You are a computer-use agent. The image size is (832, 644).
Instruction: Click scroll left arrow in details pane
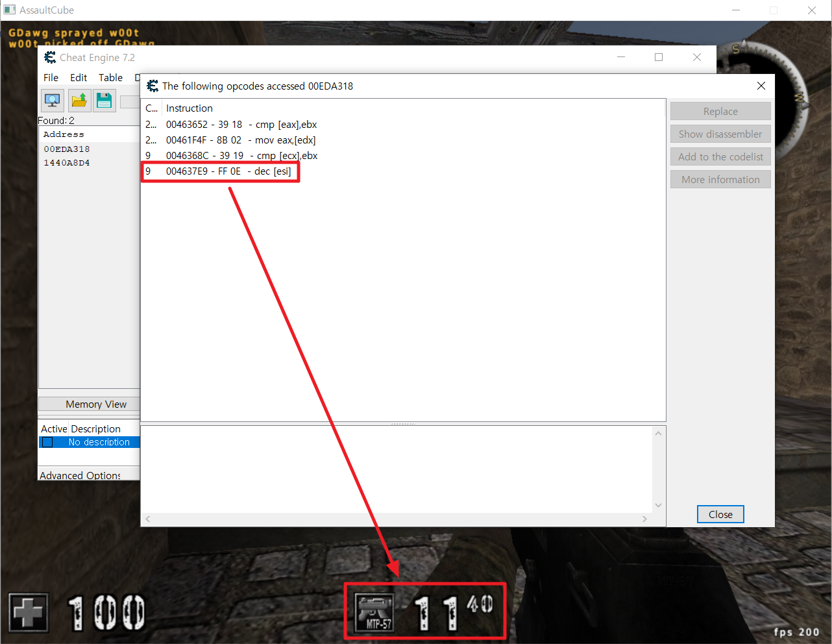[x=148, y=519]
